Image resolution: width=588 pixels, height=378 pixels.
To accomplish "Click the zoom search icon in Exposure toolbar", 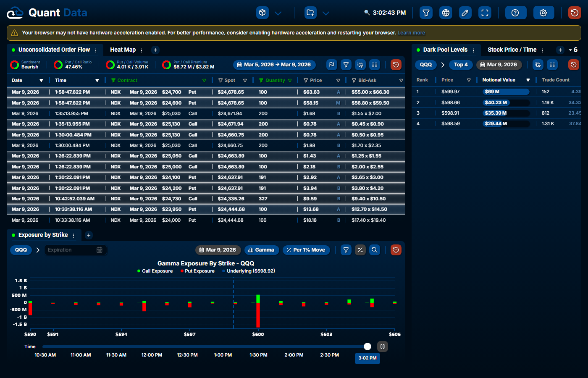I will 375,250.
